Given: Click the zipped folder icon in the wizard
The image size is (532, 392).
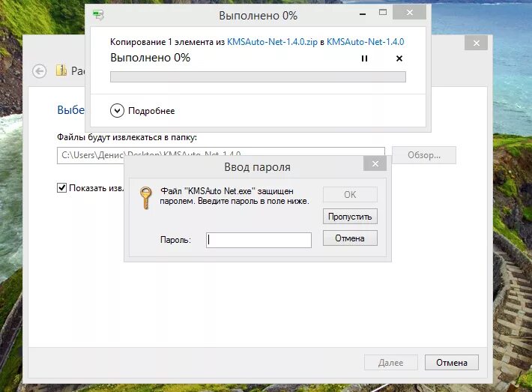Looking at the screenshot, I should [61, 70].
